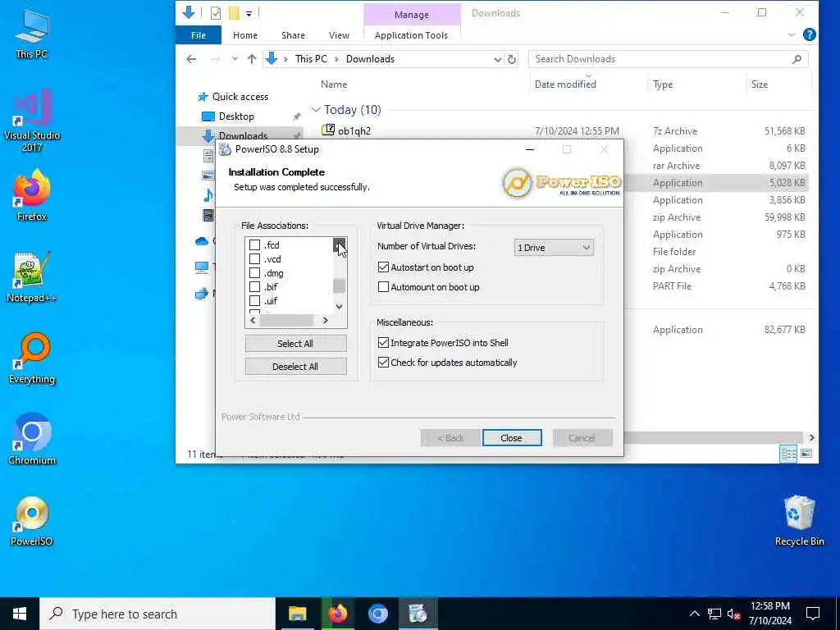Click Explorer back navigation arrow
The image size is (840, 630).
point(191,59)
